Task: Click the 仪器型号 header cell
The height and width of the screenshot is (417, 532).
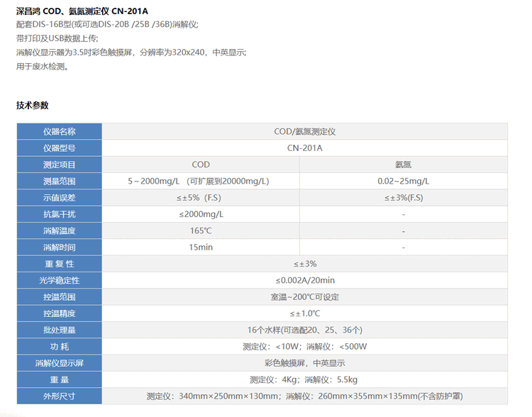Action: coord(60,148)
